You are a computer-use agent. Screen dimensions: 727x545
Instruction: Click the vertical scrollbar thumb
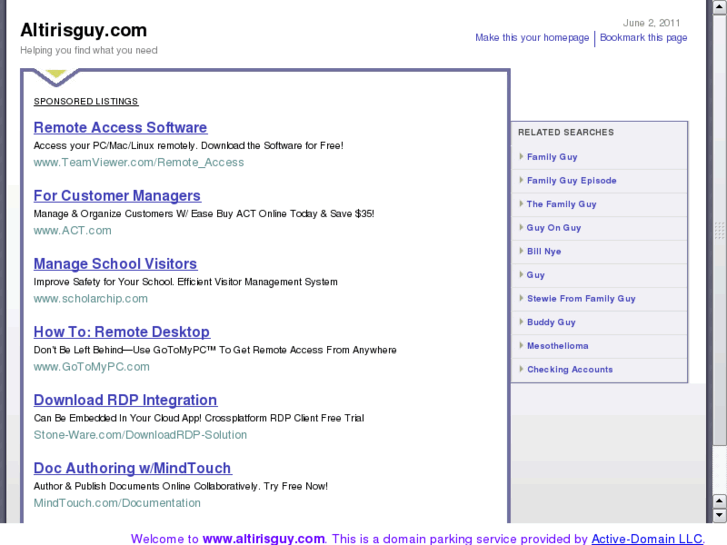[720, 230]
